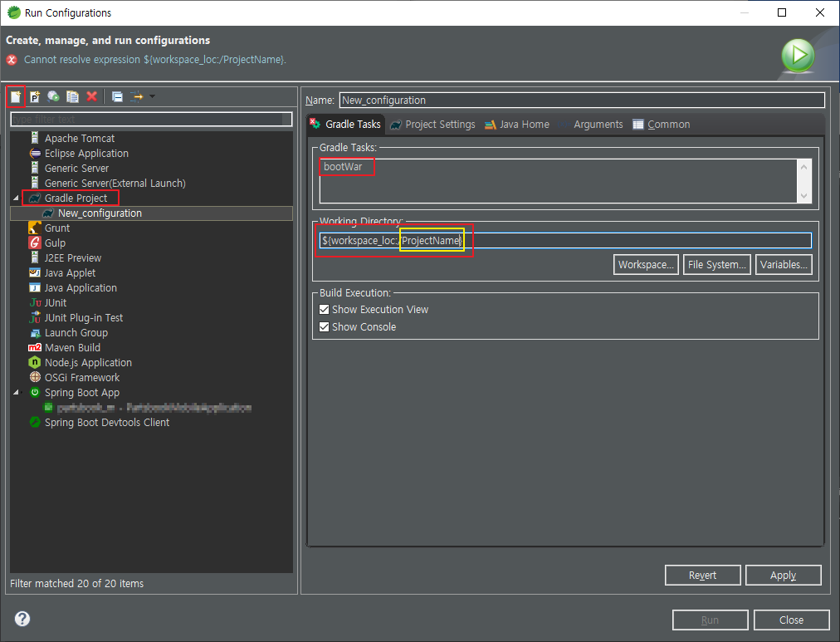Toggle the Show Console checkbox
Viewport: 840px width, 642px height.
pos(324,327)
